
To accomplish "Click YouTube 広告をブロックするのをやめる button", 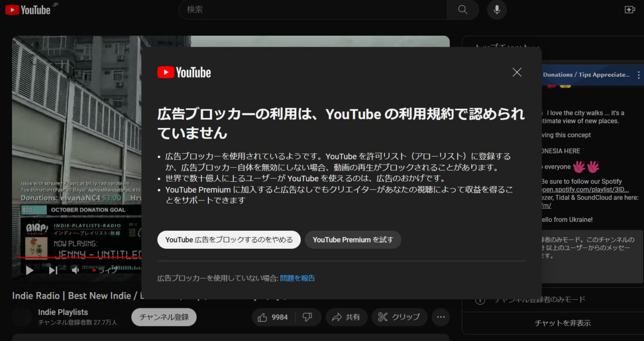I will point(229,240).
